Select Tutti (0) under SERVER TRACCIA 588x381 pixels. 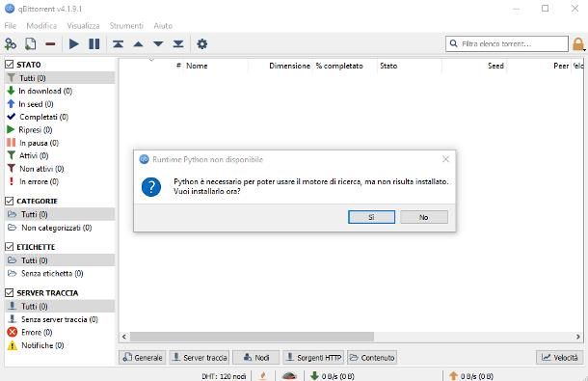point(60,306)
